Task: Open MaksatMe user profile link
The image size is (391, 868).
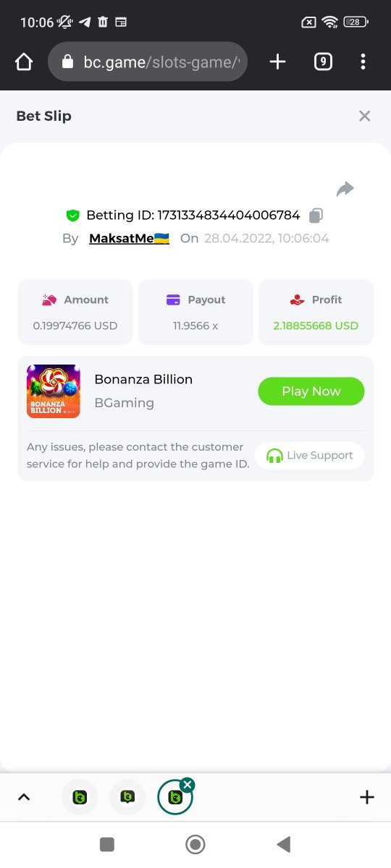Action: pos(129,238)
